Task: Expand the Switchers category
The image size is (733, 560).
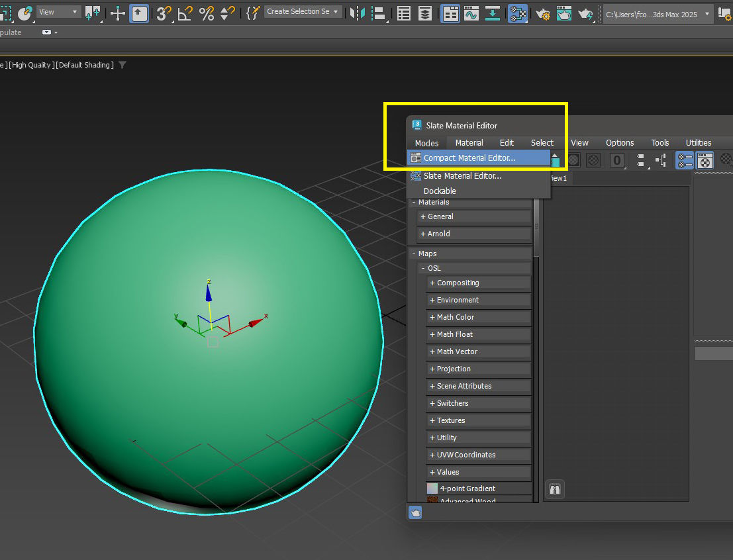Action: (x=479, y=403)
